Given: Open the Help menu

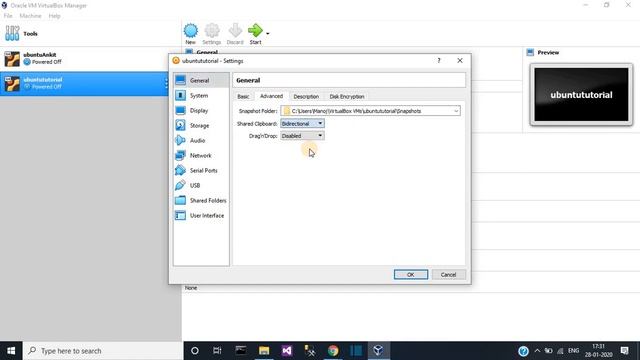Looking at the screenshot, I should (54, 16).
